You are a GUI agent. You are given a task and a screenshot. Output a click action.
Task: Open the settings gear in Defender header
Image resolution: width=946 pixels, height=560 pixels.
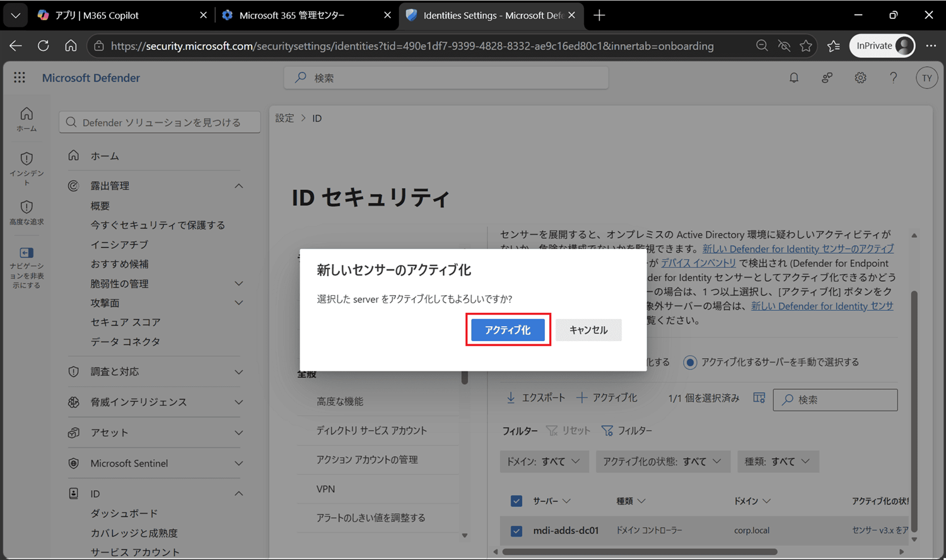coord(860,78)
